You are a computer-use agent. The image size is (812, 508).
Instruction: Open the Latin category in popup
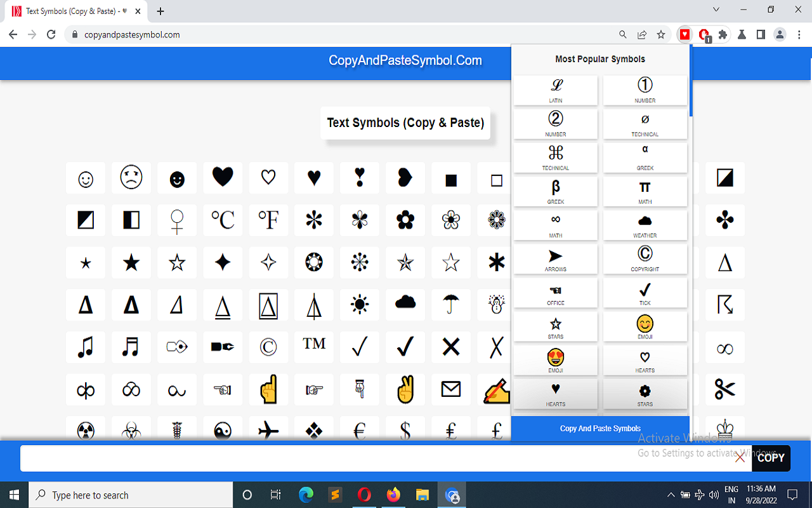point(556,90)
